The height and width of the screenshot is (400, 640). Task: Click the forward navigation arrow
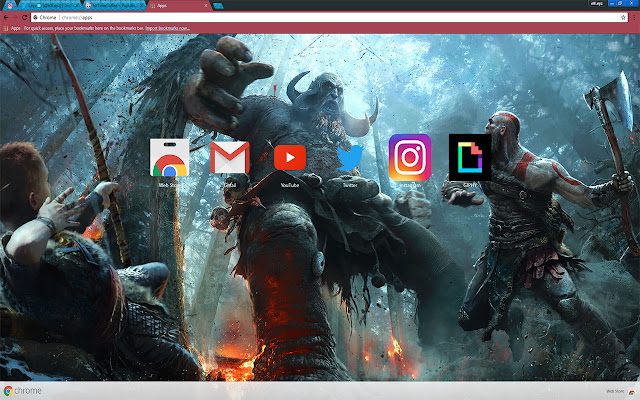(15, 18)
